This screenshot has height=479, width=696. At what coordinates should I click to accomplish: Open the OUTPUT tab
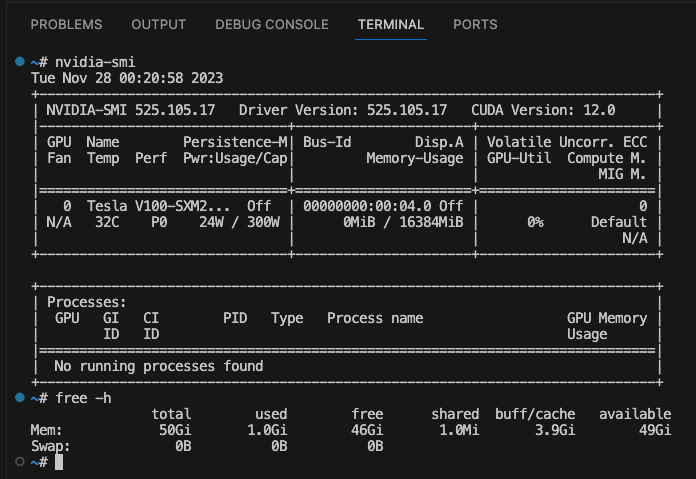point(158,24)
